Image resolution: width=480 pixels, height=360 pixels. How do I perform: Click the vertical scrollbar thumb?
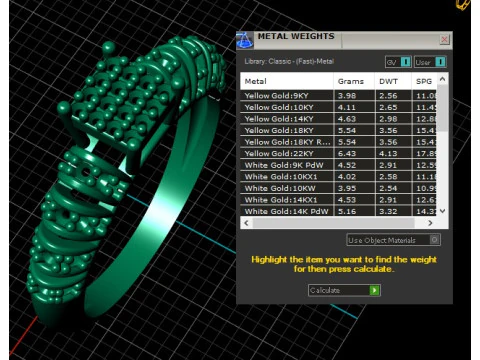click(442, 108)
